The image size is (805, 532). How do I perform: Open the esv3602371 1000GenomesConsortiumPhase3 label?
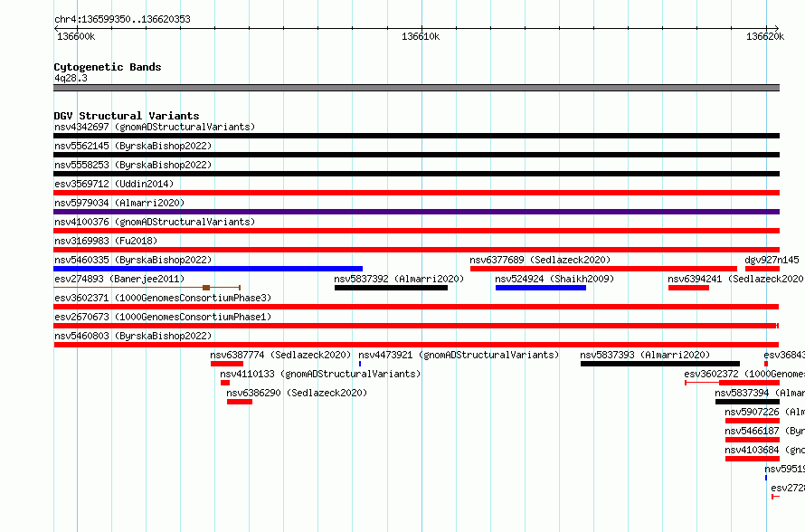[x=163, y=298]
